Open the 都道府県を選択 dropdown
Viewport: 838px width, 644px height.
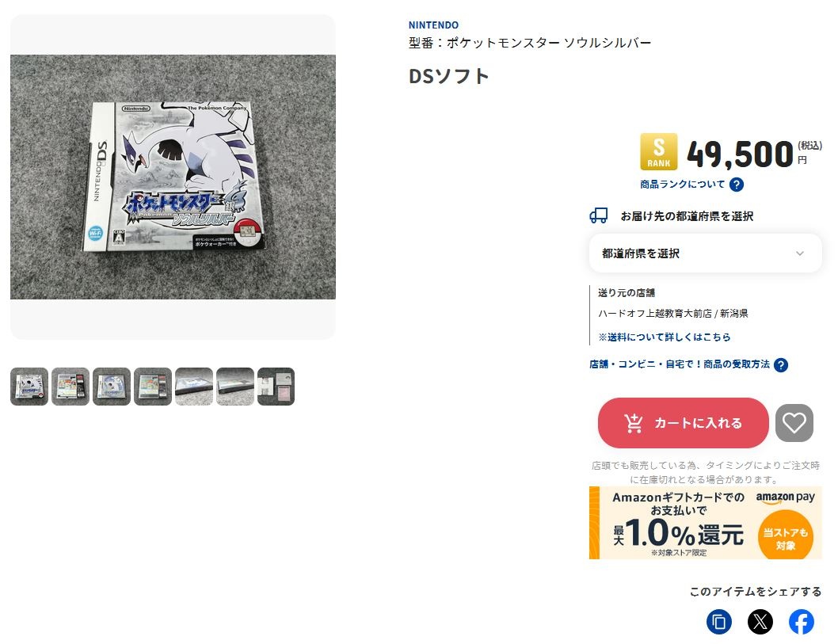[705, 253]
